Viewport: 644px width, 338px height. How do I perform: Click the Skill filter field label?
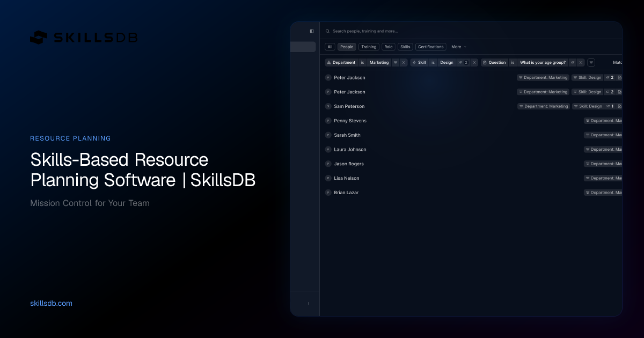[x=419, y=62]
